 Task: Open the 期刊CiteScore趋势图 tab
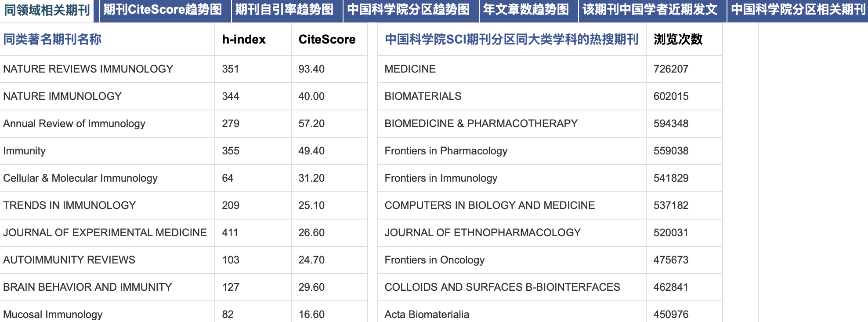[163, 10]
